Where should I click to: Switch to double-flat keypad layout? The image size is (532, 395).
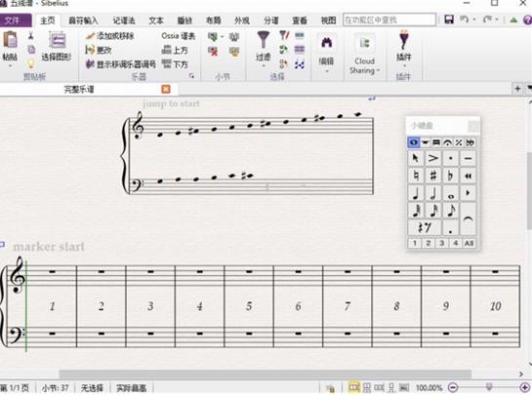click(x=470, y=142)
